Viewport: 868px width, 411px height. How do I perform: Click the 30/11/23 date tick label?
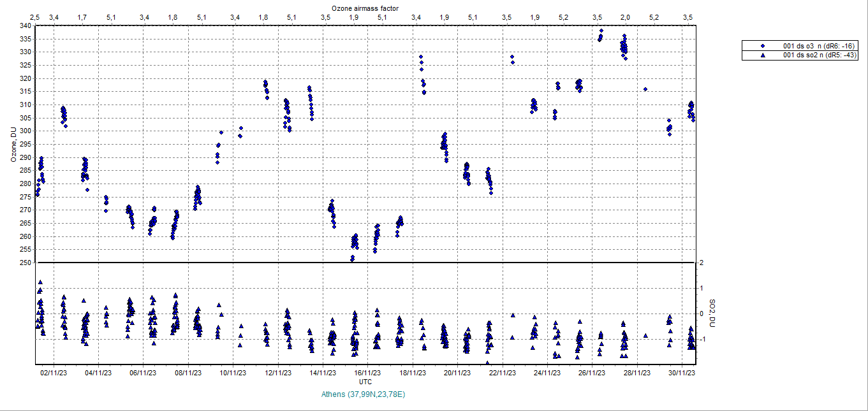point(682,373)
